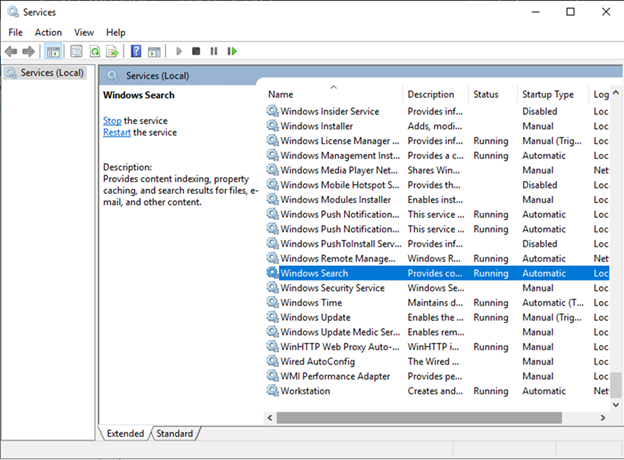Viewport: 624px width, 460px height.
Task: Click the Export List toolbar icon
Action: click(113, 51)
